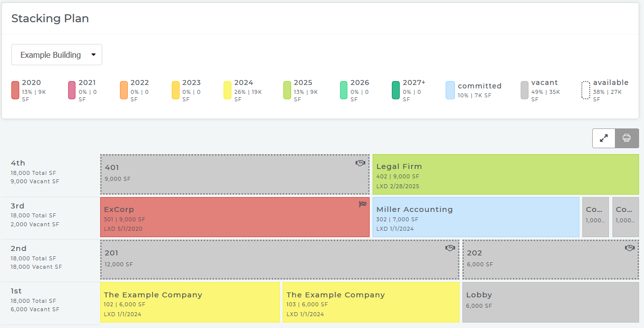Click the 2027+ dark green swatch
Image resolution: width=644 pixels, height=328 pixels.
396,90
